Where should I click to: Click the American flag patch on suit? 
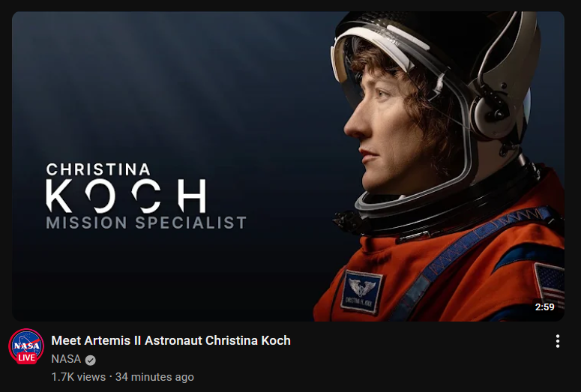pyautogui.click(x=550, y=283)
